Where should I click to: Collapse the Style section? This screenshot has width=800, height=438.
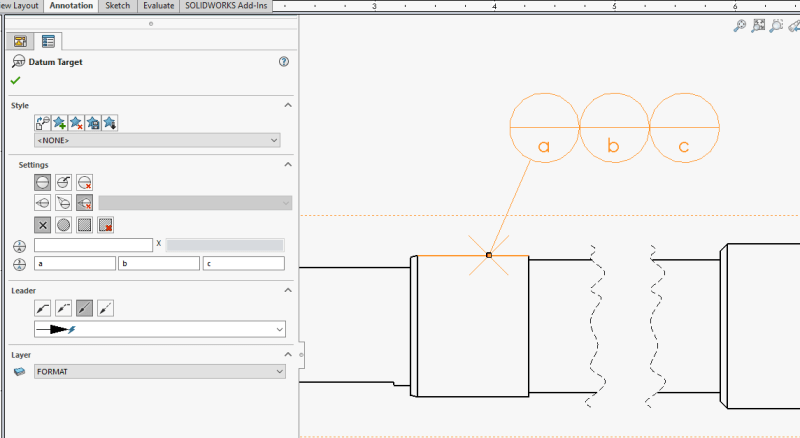tap(288, 105)
